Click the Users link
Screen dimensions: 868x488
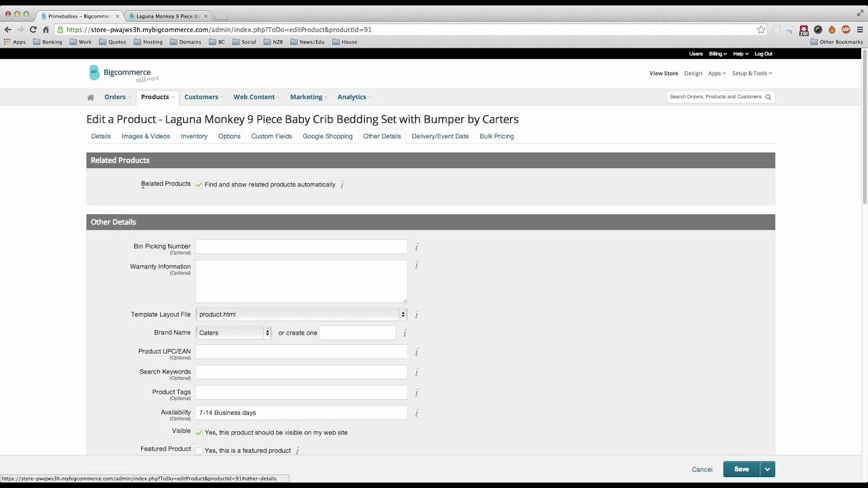click(x=696, y=54)
